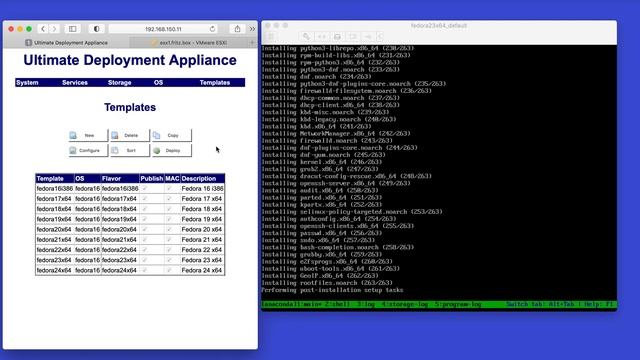Click the Copy template button
The image size is (640, 360).
(171, 135)
